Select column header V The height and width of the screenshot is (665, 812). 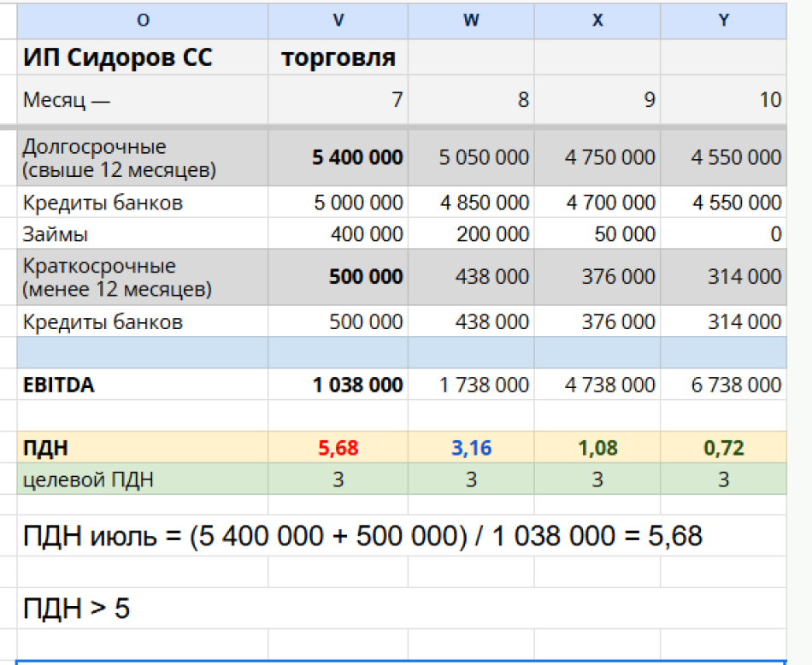pos(338,21)
